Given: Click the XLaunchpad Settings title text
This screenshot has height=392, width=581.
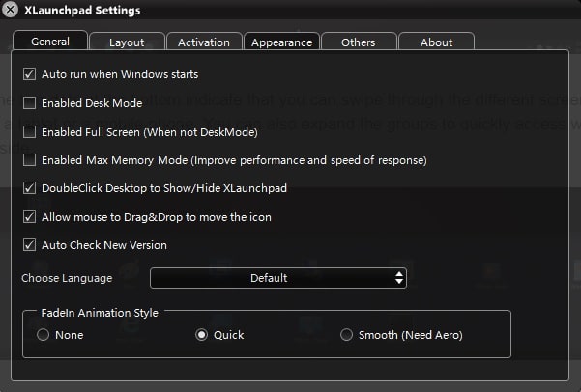Looking at the screenshot, I should click(x=82, y=10).
